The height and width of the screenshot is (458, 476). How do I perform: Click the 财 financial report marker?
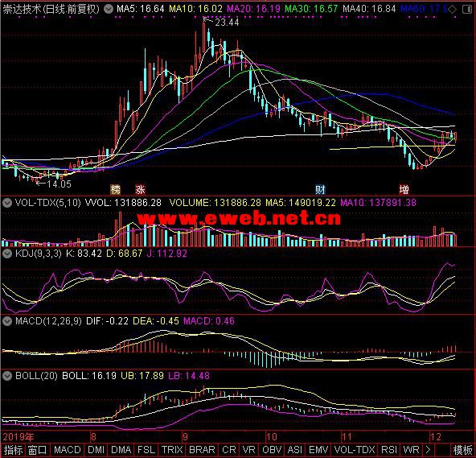tap(320, 189)
